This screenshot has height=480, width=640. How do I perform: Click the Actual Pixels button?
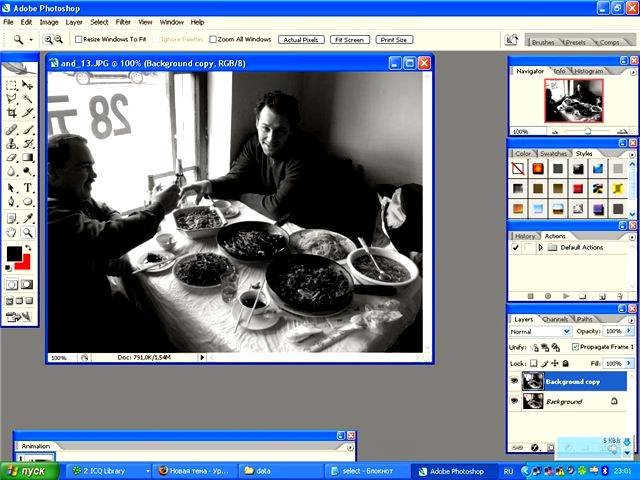tap(301, 39)
